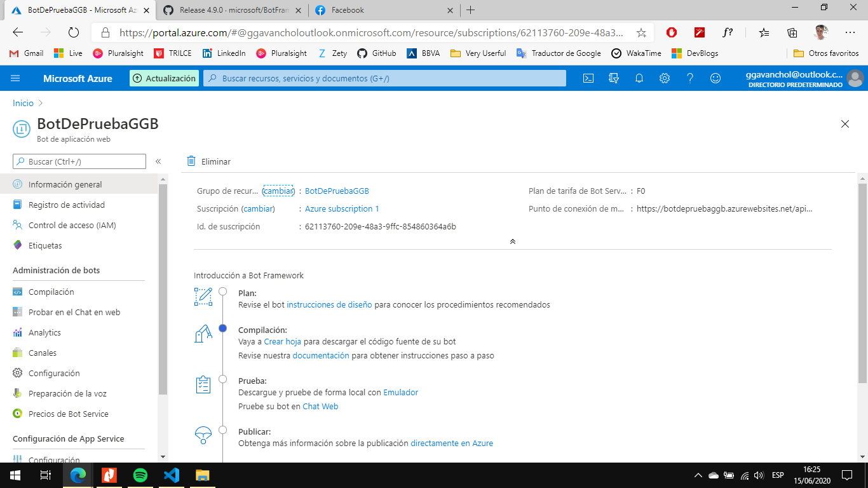
Task: Open the Información general menu item
Action: pyautogui.click(x=79, y=184)
